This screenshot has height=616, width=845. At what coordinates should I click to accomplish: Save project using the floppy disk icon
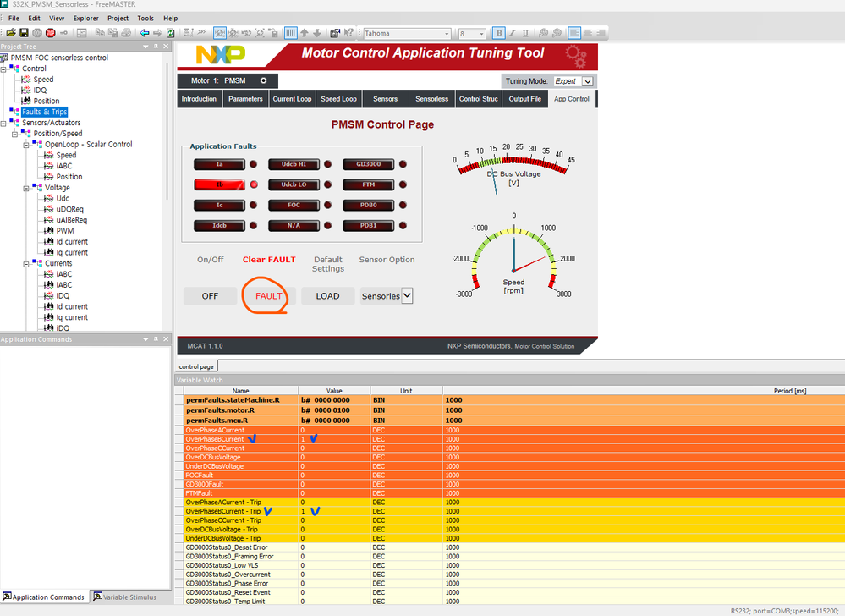tap(24, 33)
